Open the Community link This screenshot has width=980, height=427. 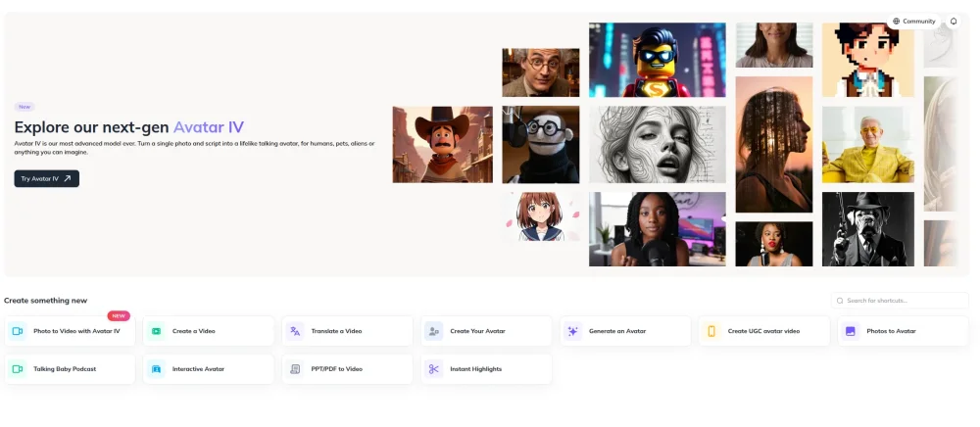(913, 22)
